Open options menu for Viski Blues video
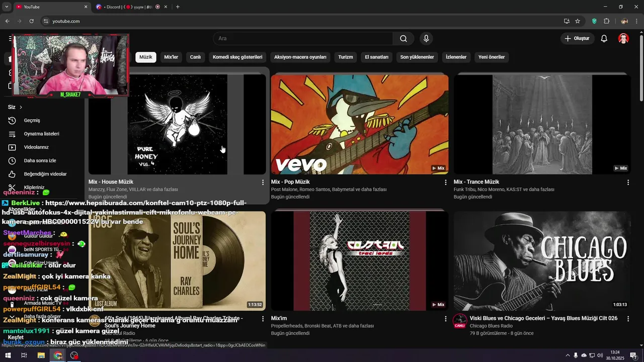The image size is (644, 362). pyautogui.click(x=628, y=319)
